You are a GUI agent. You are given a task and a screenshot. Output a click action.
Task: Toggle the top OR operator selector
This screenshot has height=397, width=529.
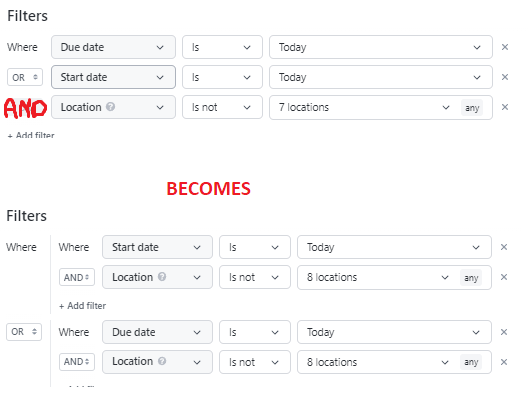(x=25, y=77)
